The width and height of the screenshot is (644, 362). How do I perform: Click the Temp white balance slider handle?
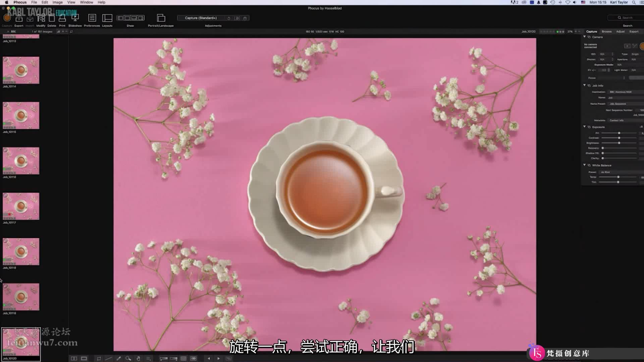pyautogui.click(x=618, y=177)
